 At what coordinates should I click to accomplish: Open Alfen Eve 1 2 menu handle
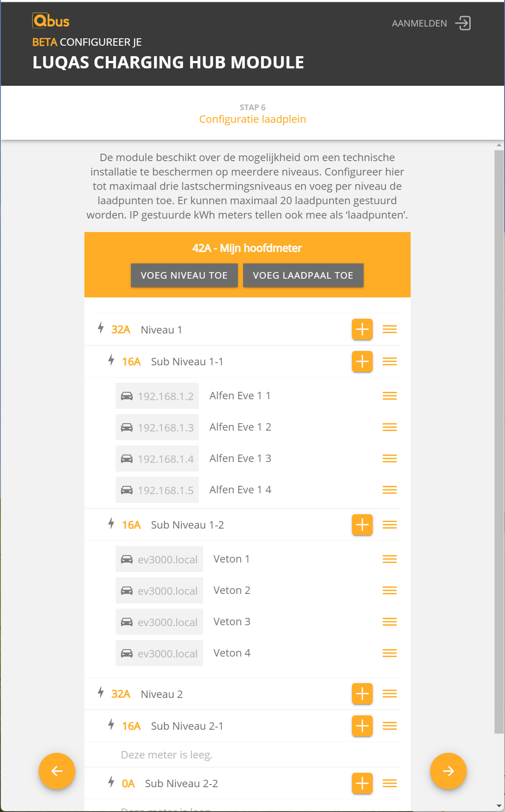(x=390, y=427)
